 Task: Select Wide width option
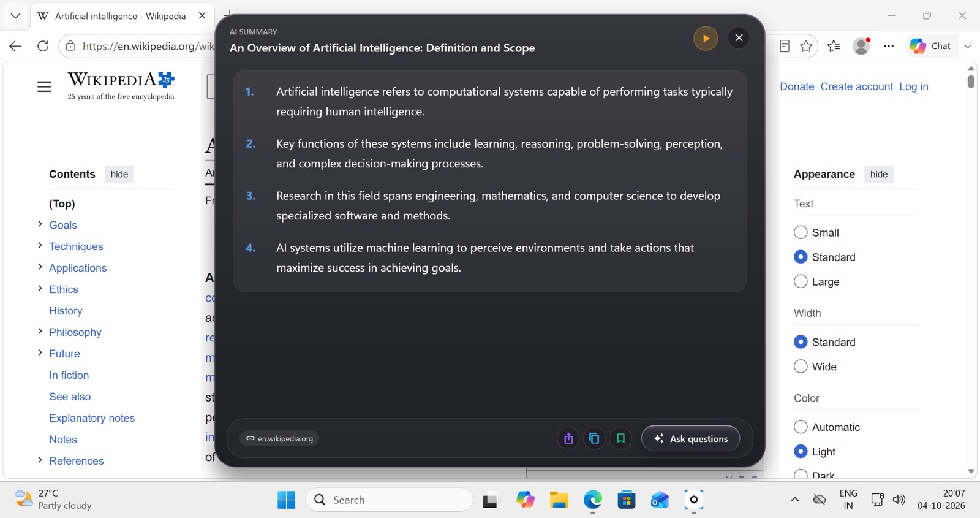pyautogui.click(x=801, y=367)
